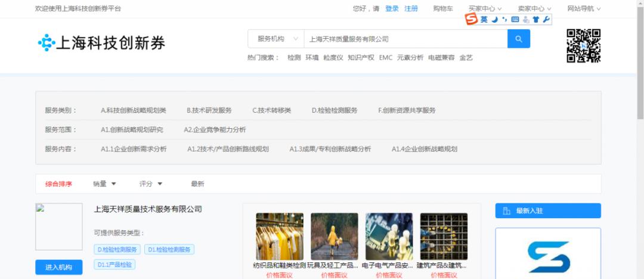Select A1.创新战略规划研究 service scope
Image resolution: width=644 pixels, height=279 pixels.
(x=132, y=129)
